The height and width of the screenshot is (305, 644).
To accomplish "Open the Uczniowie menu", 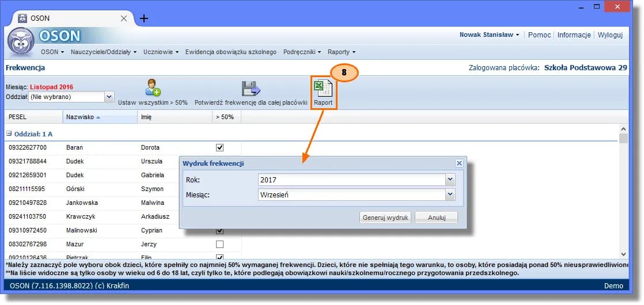I will pos(161,52).
